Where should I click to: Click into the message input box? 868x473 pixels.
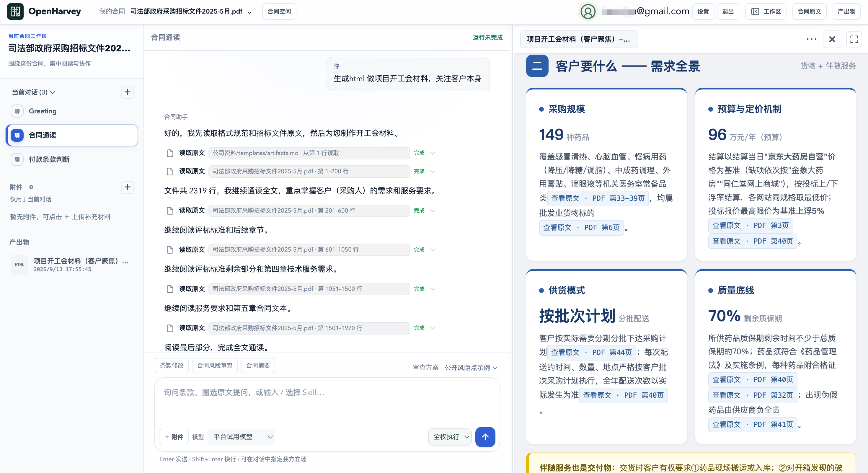[x=327, y=401]
